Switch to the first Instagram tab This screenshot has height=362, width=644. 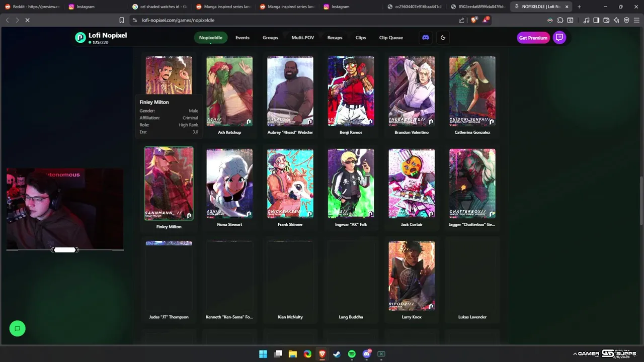pos(96,7)
